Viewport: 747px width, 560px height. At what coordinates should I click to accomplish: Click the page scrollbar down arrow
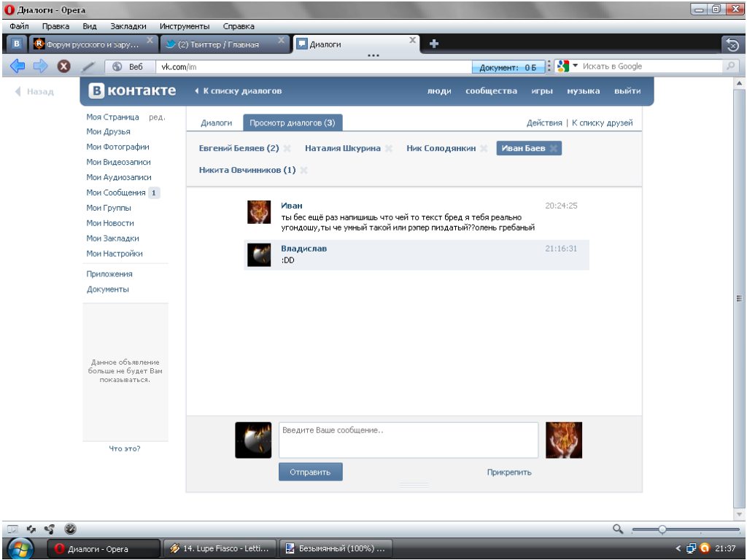click(740, 514)
